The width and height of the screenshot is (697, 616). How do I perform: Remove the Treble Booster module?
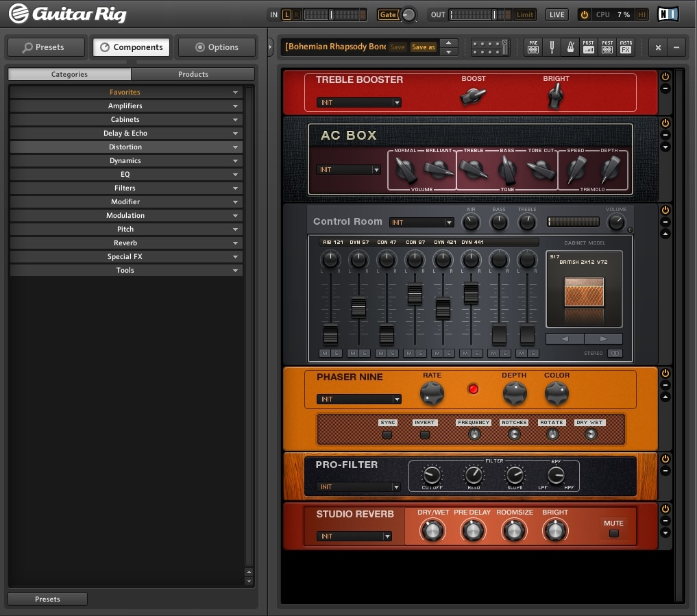click(665, 88)
